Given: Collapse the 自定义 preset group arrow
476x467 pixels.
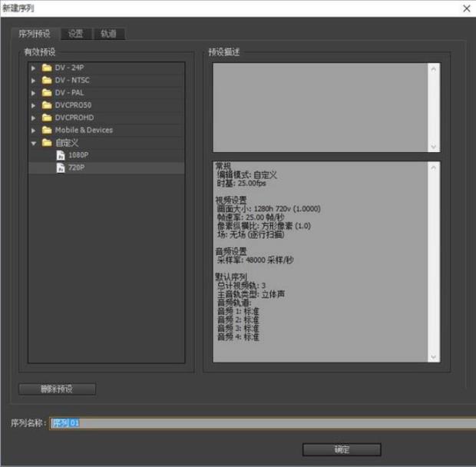Looking at the screenshot, I should 34,143.
